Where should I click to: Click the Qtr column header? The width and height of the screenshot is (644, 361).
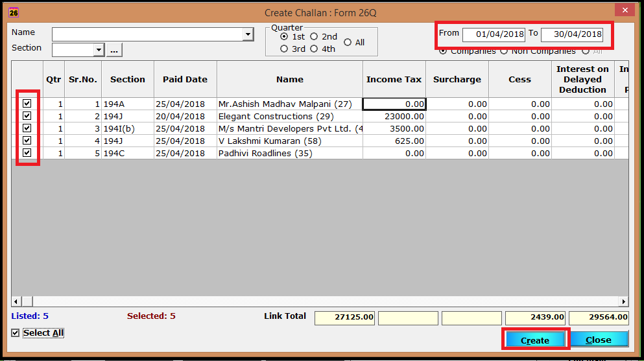pyautogui.click(x=53, y=79)
